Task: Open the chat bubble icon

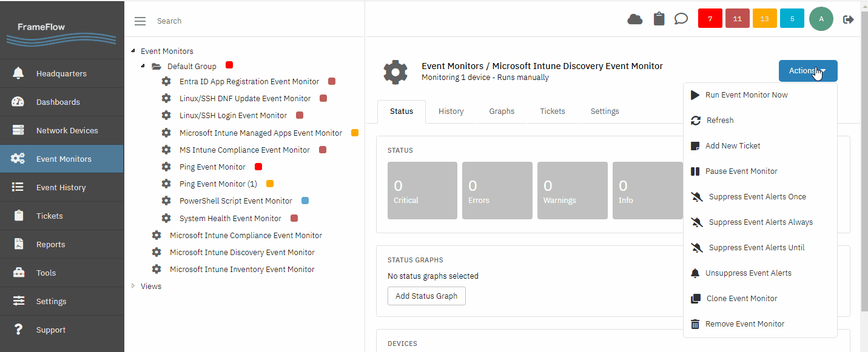Action: (x=681, y=19)
